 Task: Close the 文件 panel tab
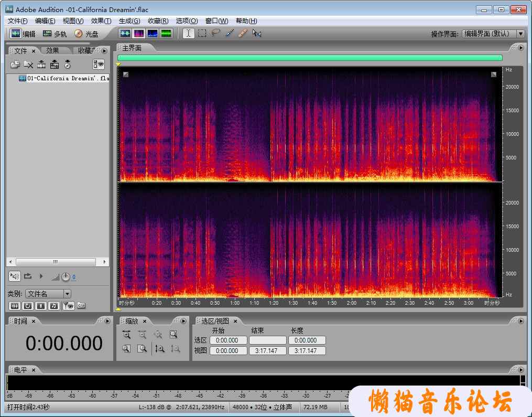coord(34,51)
